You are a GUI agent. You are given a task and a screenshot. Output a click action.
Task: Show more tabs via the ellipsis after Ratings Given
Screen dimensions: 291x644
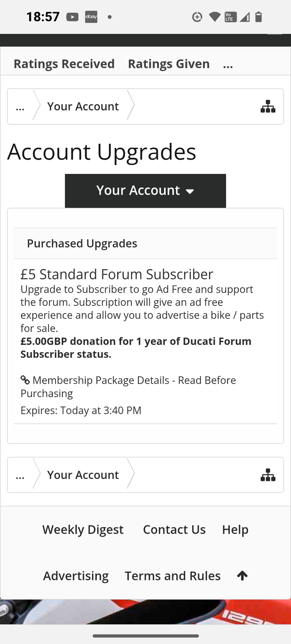coord(228,64)
